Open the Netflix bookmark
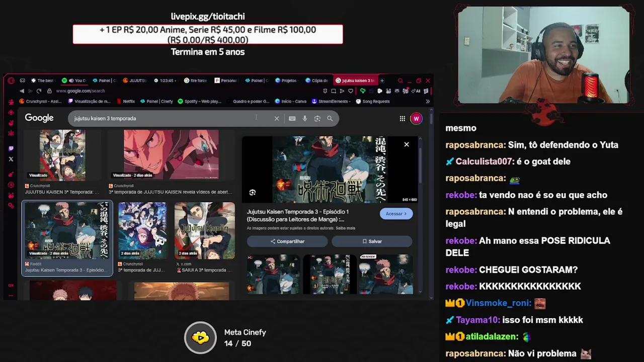 126,101
